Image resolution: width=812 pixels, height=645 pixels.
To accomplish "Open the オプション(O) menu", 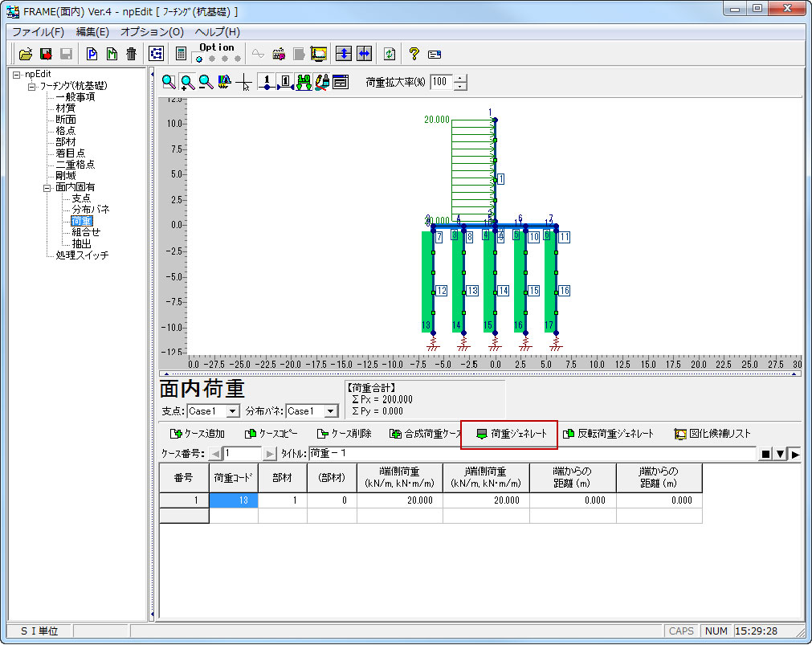I will click(x=152, y=32).
